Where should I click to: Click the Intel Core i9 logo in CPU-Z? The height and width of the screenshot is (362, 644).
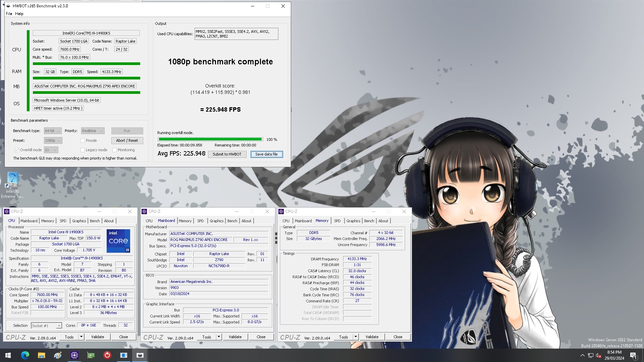[x=118, y=241]
